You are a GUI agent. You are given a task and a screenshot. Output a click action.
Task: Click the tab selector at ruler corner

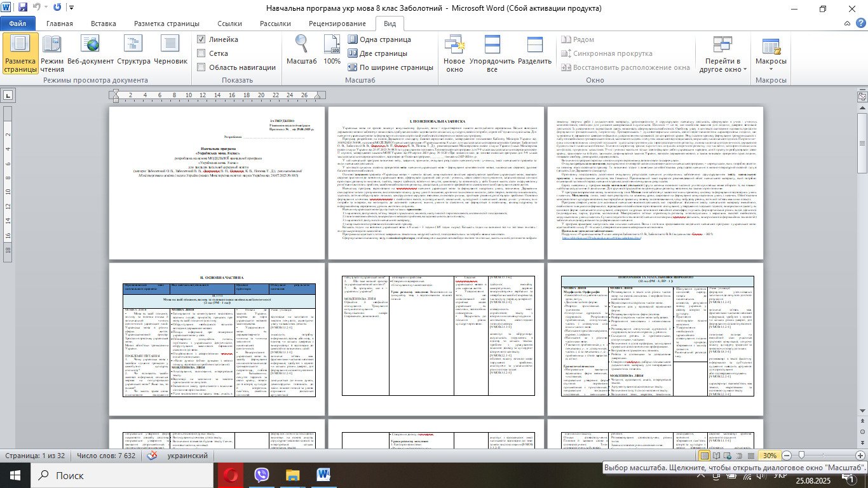[8, 95]
